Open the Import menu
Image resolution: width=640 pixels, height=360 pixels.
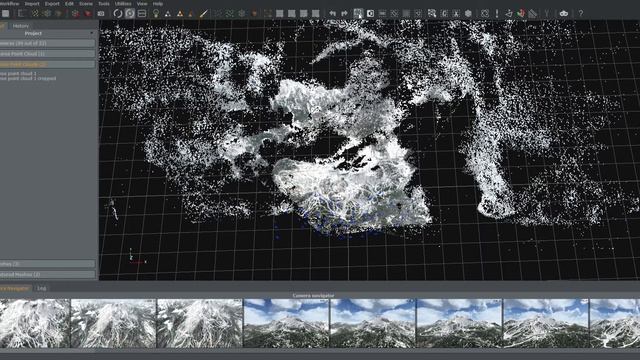click(x=32, y=3)
